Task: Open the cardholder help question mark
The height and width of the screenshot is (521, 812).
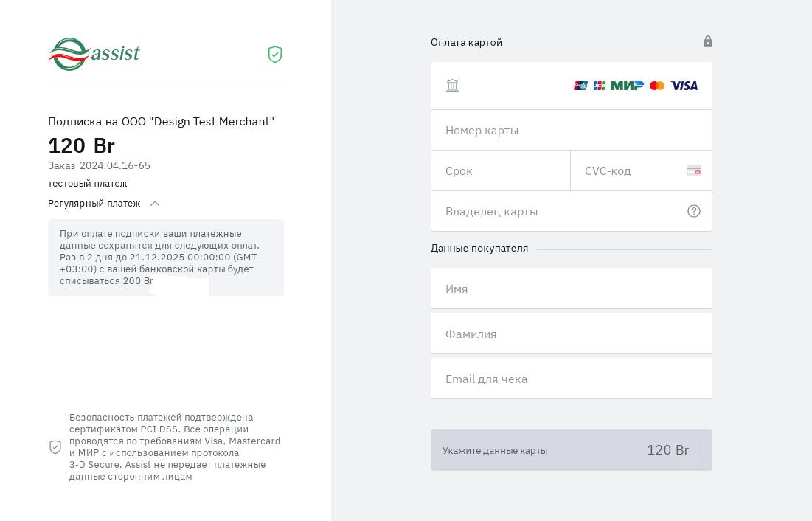Action: coord(694,211)
